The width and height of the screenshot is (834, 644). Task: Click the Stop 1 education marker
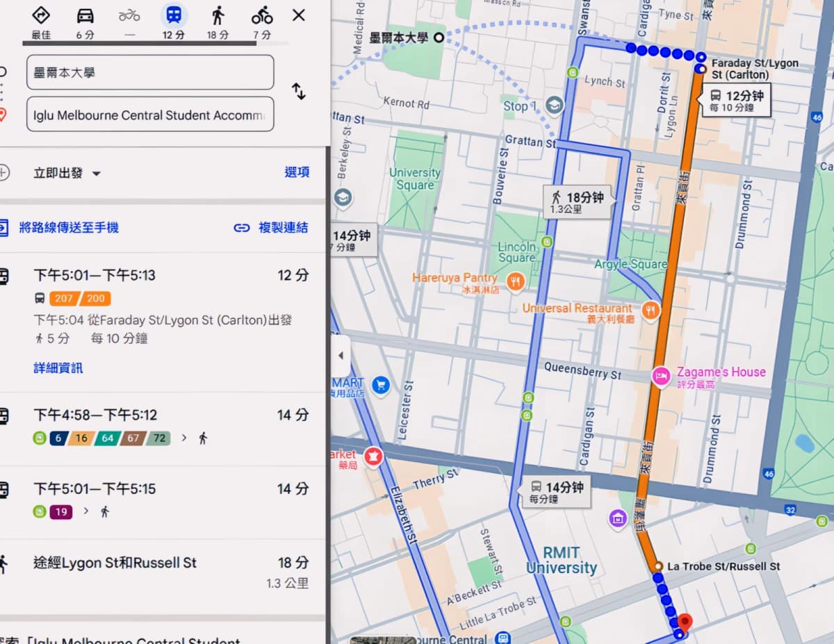[x=554, y=106]
